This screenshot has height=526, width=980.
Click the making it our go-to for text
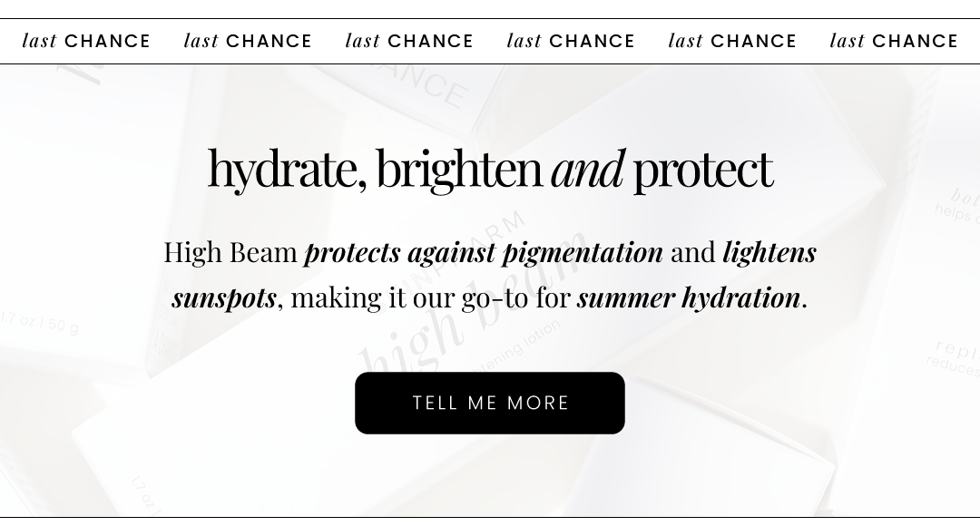(x=431, y=298)
